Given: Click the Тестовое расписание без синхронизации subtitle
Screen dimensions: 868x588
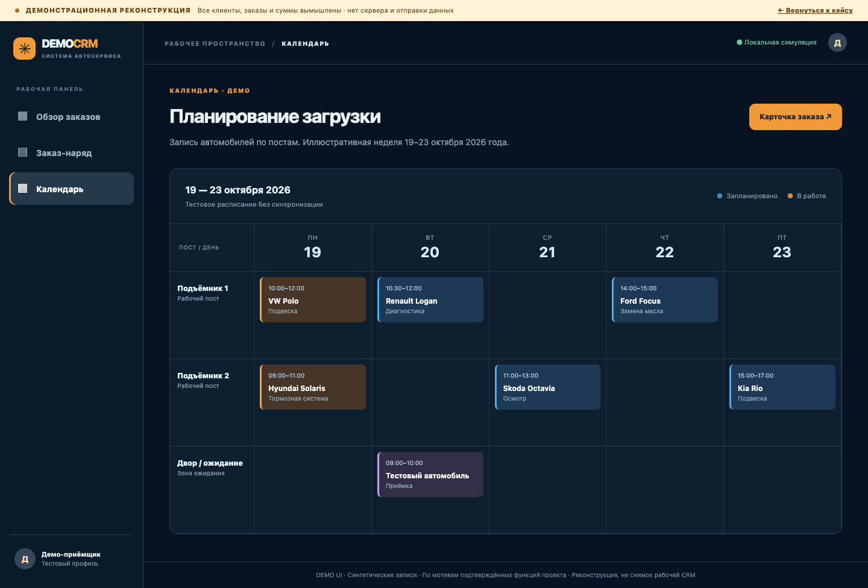Looking at the screenshot, I should [x=254, y=205].
